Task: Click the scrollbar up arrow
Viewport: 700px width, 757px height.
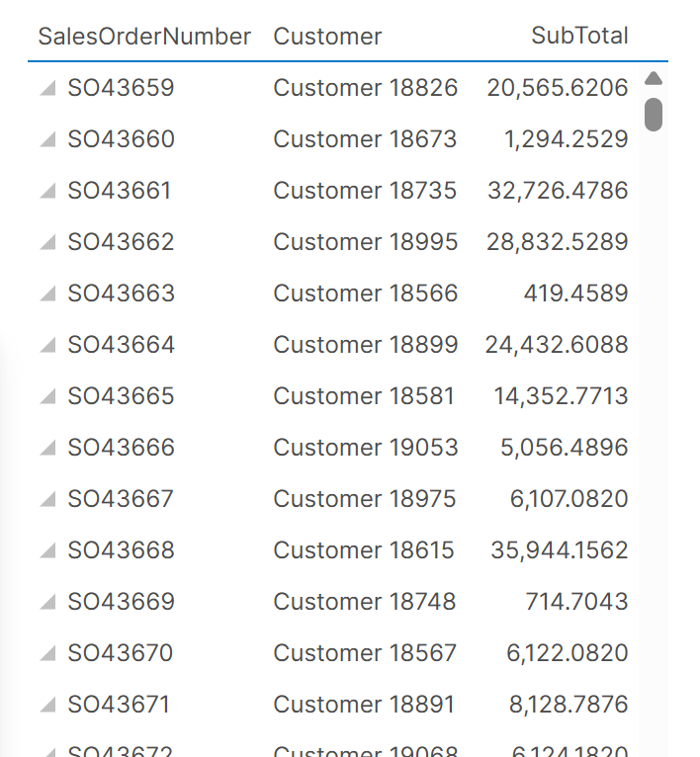Action: coord(653,79)
